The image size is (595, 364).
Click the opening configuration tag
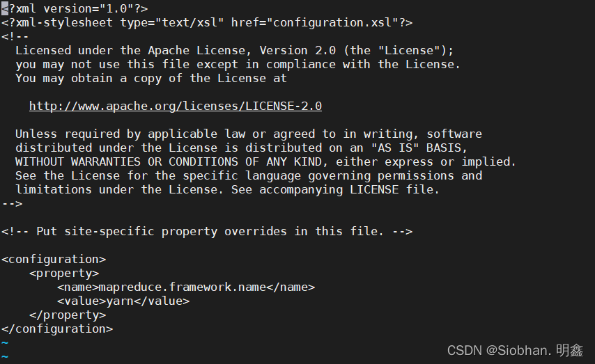[x=54, y=259]
